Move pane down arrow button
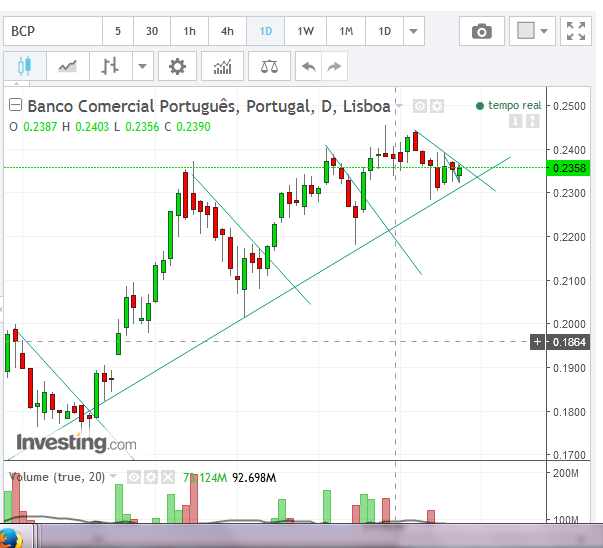 pos(516,122)
